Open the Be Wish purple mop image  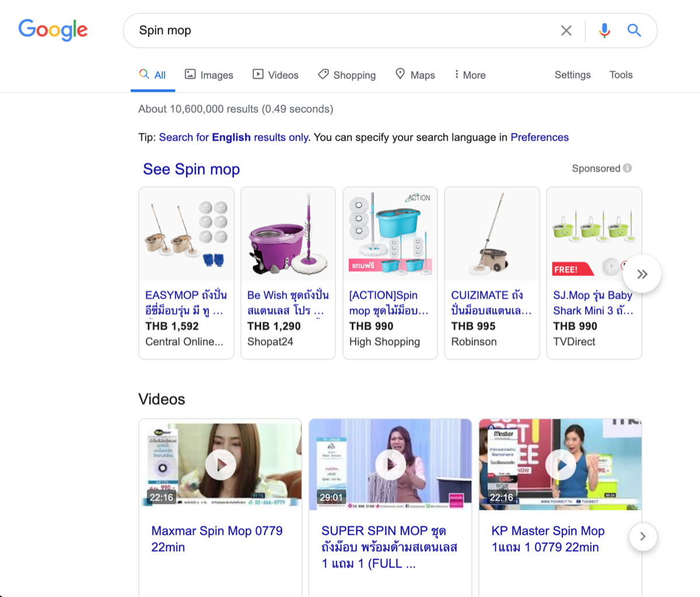point(288,235)
